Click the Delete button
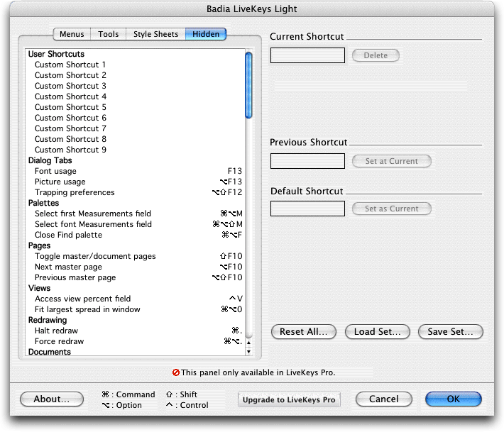Image resolution: width=504 pixels, height=432 pixels. 376,55
